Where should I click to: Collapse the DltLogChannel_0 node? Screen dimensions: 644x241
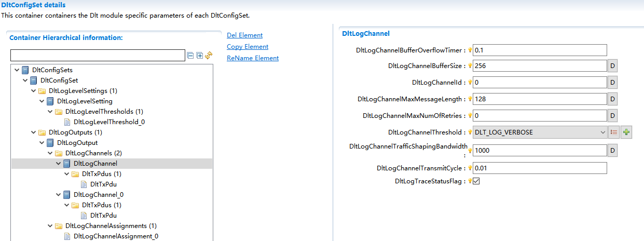[59, 195]
